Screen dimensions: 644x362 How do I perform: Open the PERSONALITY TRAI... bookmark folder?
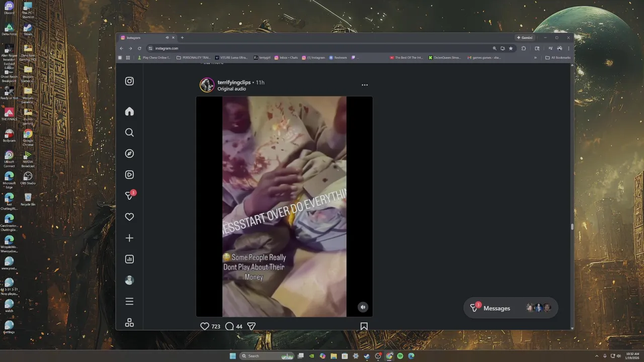pos(194,58)
